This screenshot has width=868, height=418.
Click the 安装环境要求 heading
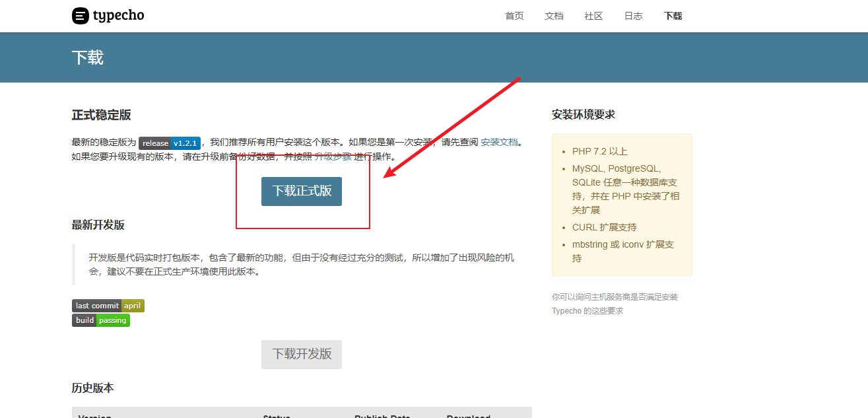(x=584, y=115)
